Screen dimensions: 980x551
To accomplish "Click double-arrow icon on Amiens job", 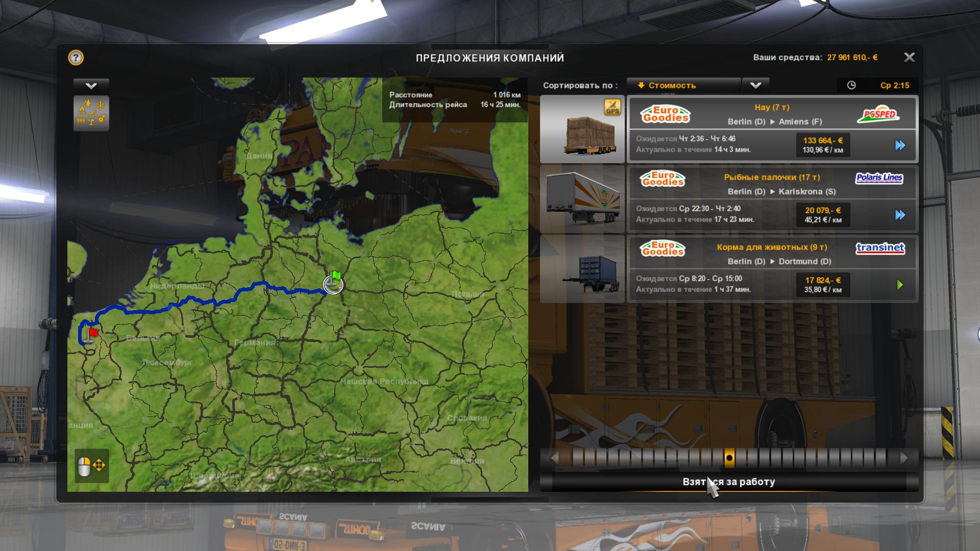I will click(900, 145).
